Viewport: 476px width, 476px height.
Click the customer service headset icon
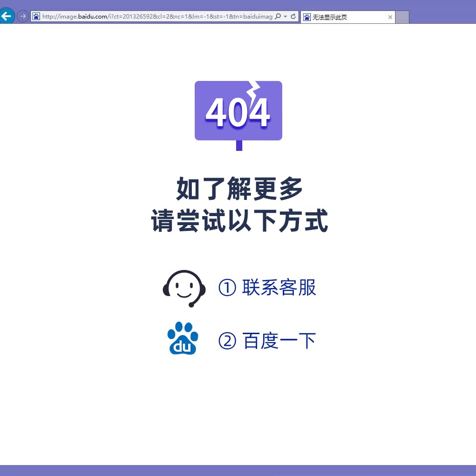click(184, 288)
